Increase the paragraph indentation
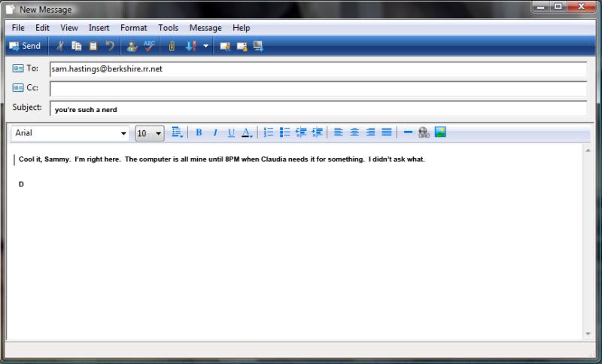602x364 pixels. [317, 132]
